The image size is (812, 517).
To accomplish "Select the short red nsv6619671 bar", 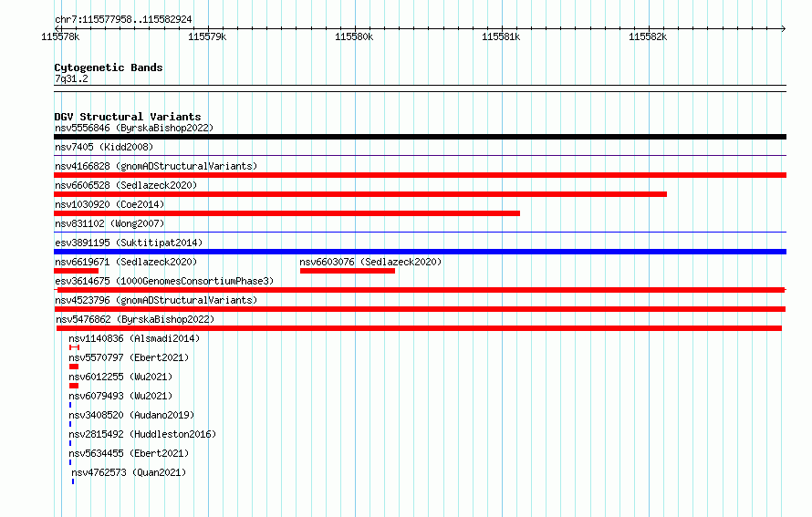I will (76, 271).
